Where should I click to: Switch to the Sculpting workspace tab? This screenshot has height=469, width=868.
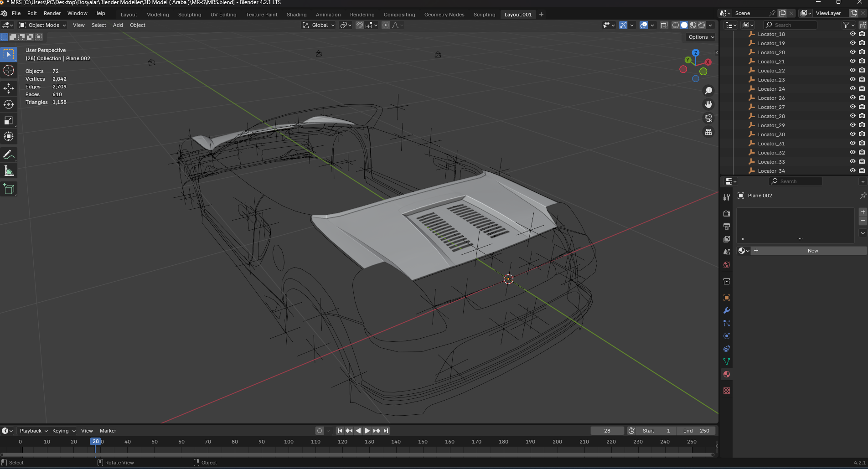tap(189, 15)
